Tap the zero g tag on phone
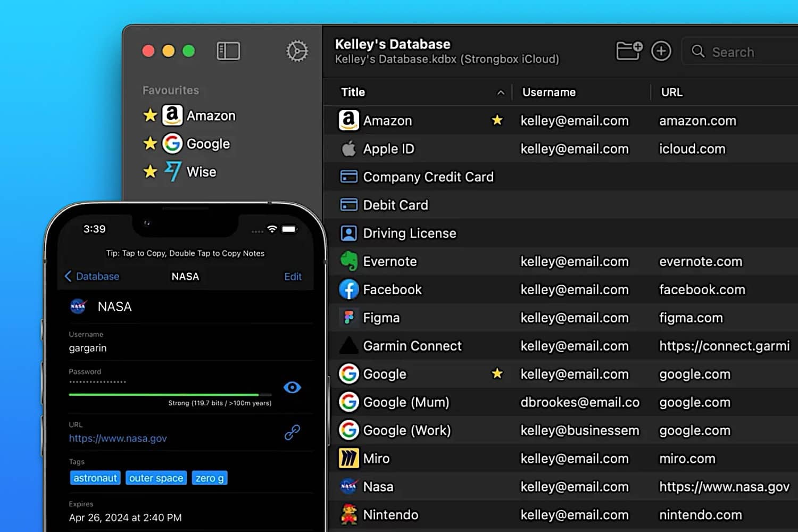 point(210,478)
